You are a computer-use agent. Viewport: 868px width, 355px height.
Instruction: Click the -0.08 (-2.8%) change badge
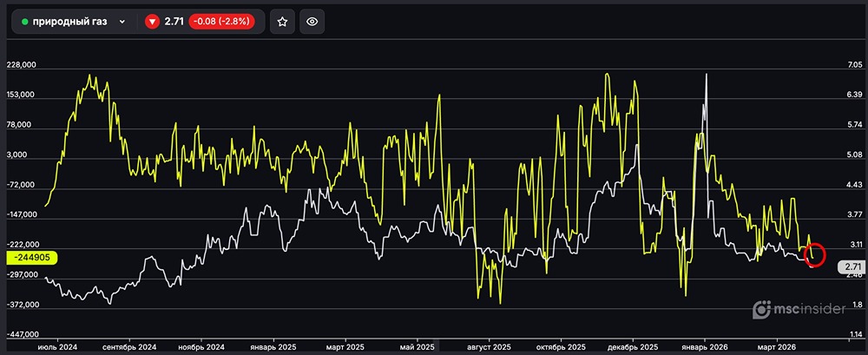(x=220, y=23)
